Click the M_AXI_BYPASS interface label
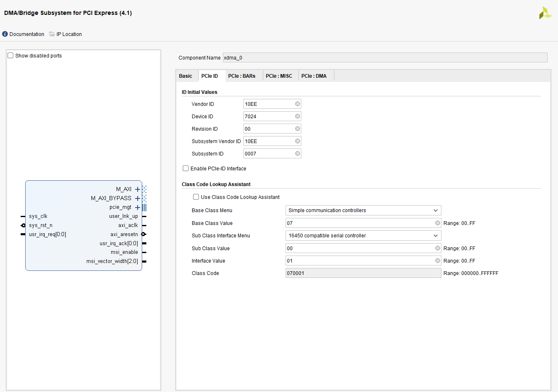This screenshot has width=558, height=392. coord(111,198)
